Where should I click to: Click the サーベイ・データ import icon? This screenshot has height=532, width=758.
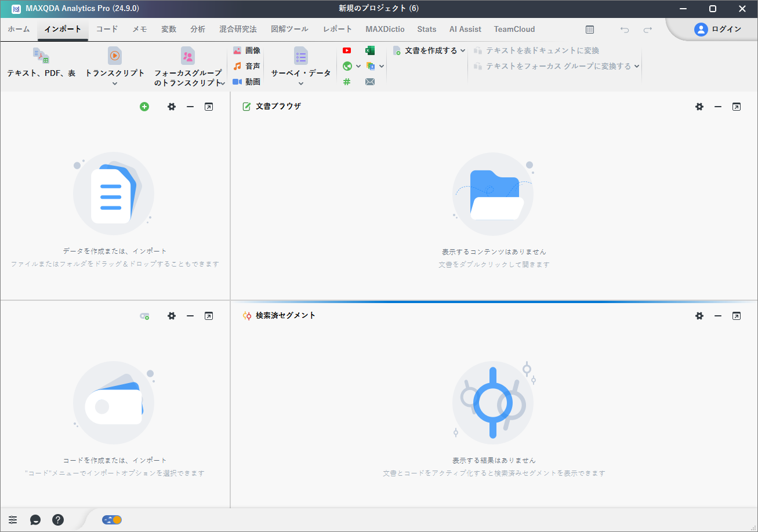click(x=301, y=56)
